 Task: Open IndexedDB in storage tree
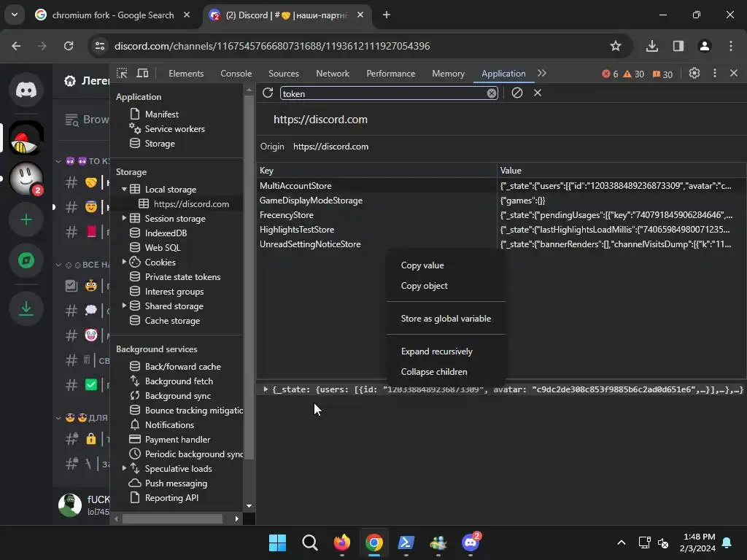[x=166, y=233]
